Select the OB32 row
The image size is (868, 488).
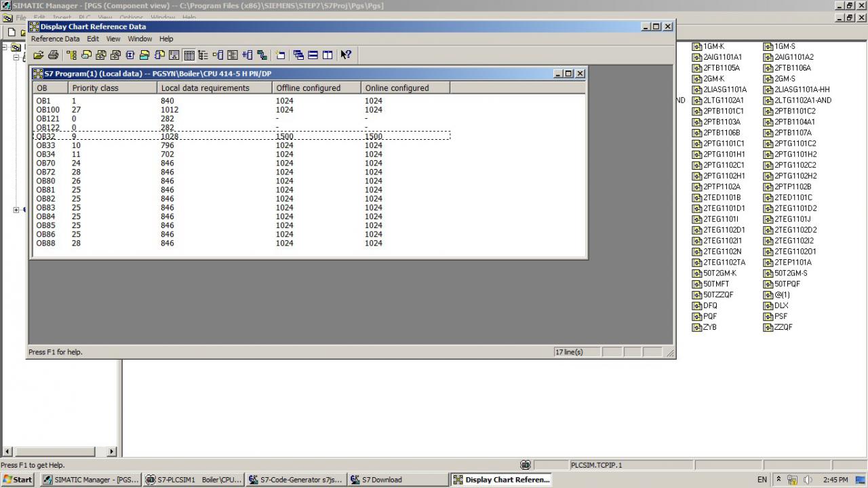[x=241, y=136]
